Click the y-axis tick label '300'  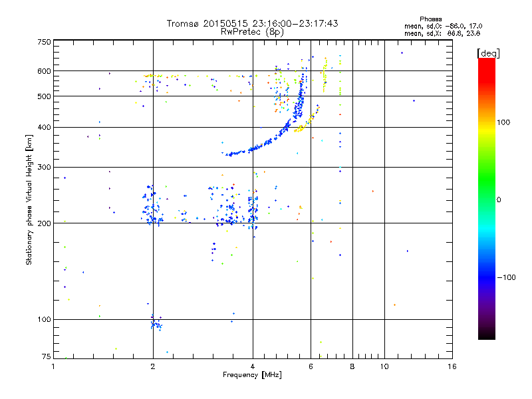tap(44, 167)
